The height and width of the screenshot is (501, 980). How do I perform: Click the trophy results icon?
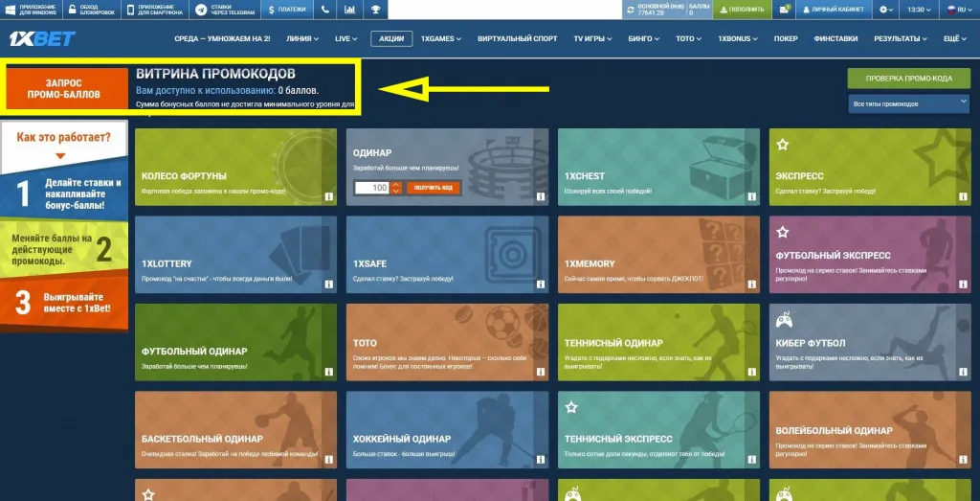click(x=375, y=10)
